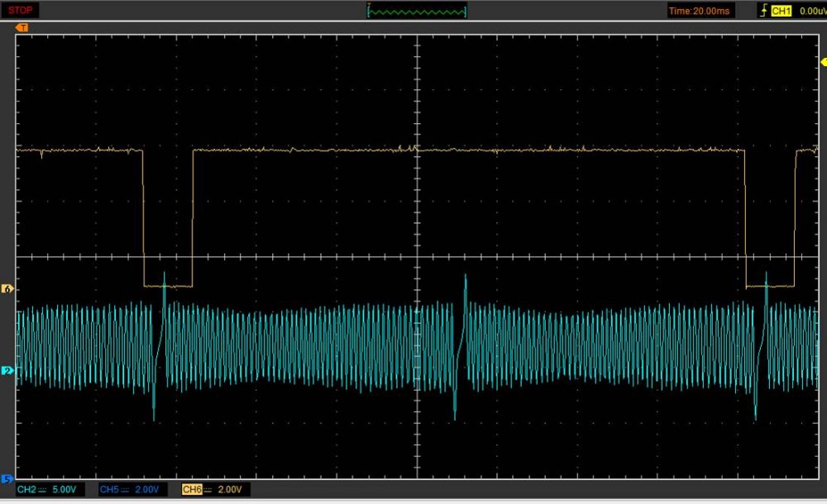
Task: Open the Time 20.00ms timebase setting
Action: (x=700, y=11)
